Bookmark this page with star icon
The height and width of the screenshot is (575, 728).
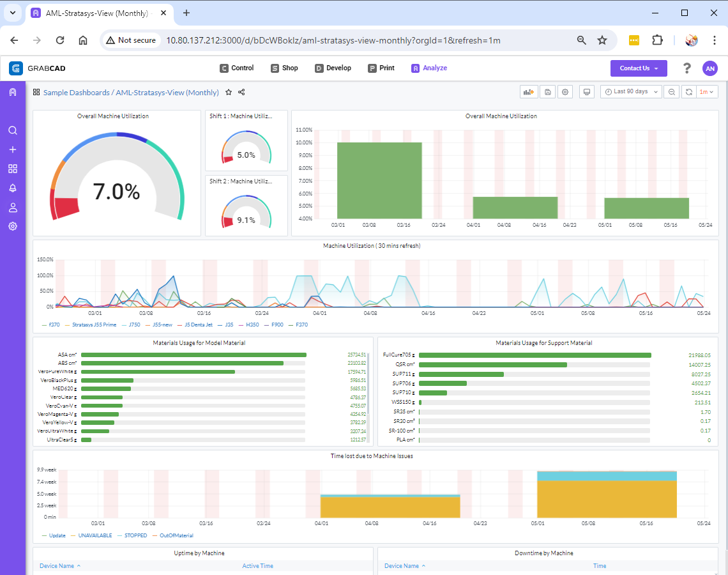(x=602, y=40)
